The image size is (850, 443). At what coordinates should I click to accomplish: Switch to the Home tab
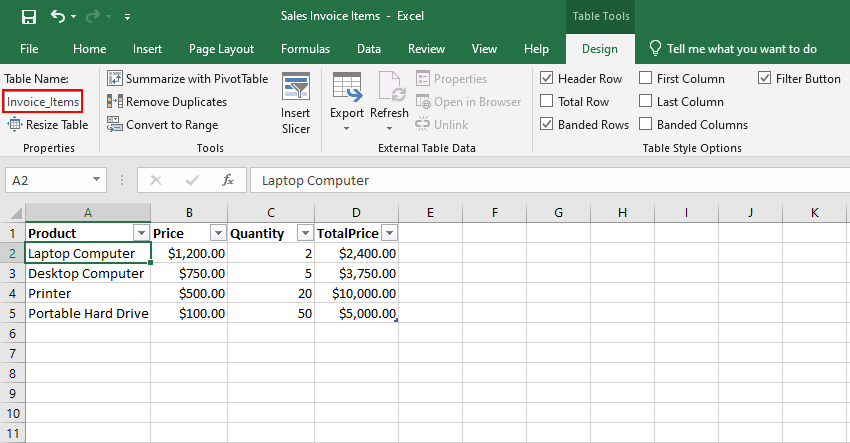point(89,49)
